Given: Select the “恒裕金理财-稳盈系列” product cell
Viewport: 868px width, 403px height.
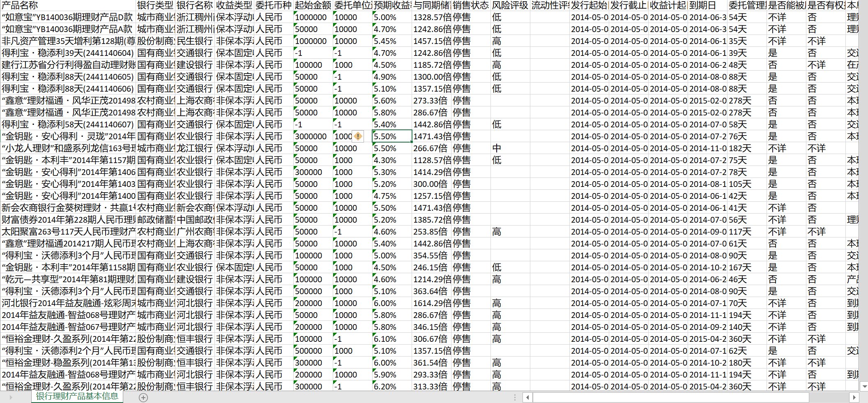Looking at the screenshot, I should pyautogui.click(x=68, y=363).
